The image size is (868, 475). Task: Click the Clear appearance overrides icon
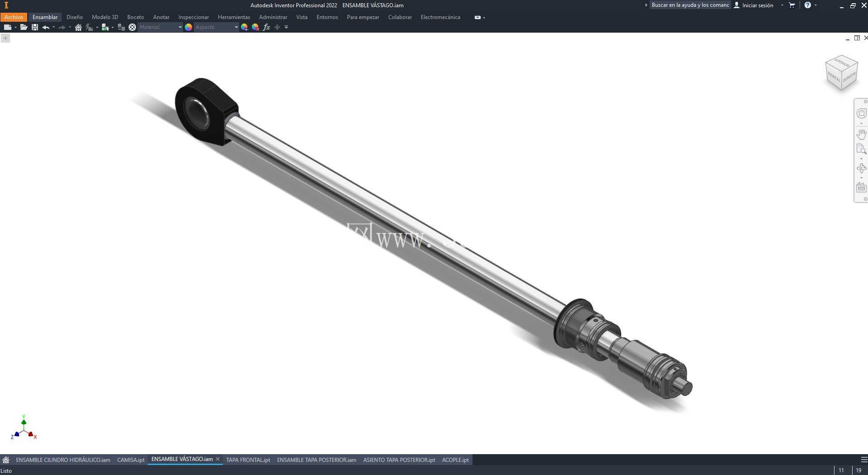(x=256, y=27)
